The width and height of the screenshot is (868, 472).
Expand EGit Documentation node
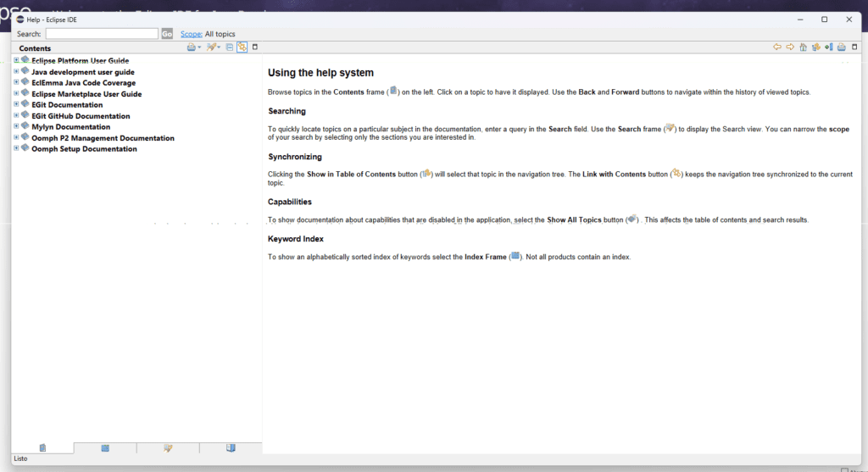[16, 104]
